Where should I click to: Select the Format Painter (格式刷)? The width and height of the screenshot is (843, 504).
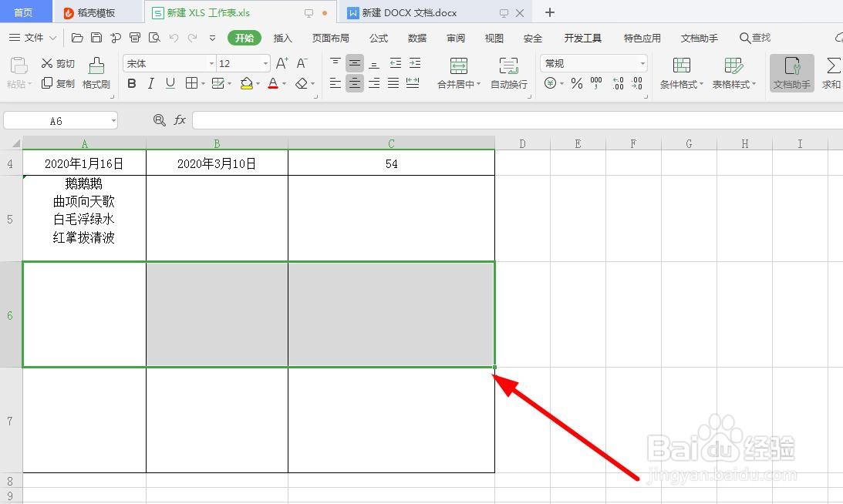[x=96, y=73]
